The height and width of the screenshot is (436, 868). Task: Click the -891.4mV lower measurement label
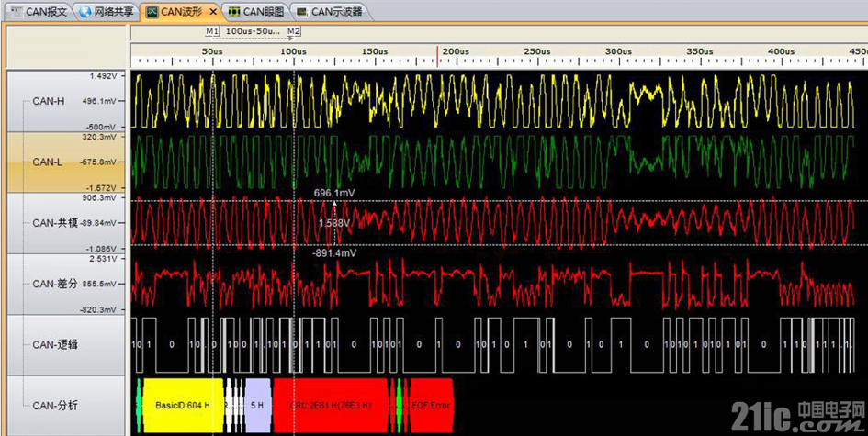click(x=334, y=252)
